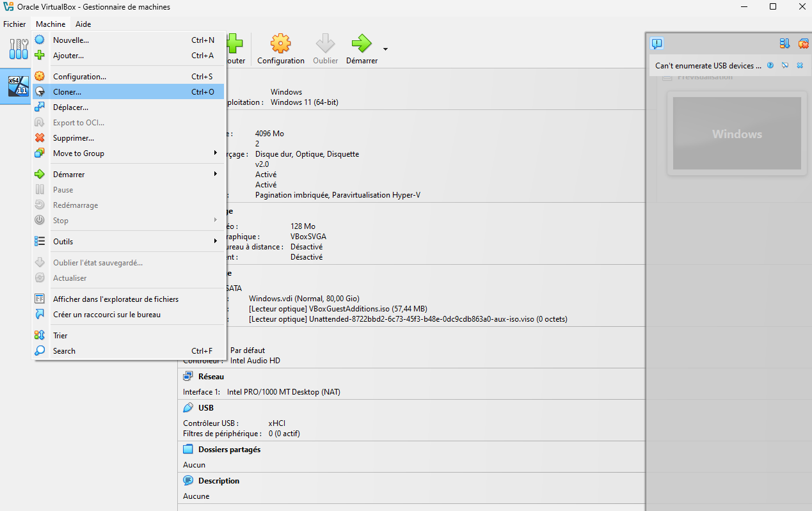Click "Pagination imbriquée, Paravirtualisation Hyper-V" text
Screen dimensions: 812x511
point(338,195)
